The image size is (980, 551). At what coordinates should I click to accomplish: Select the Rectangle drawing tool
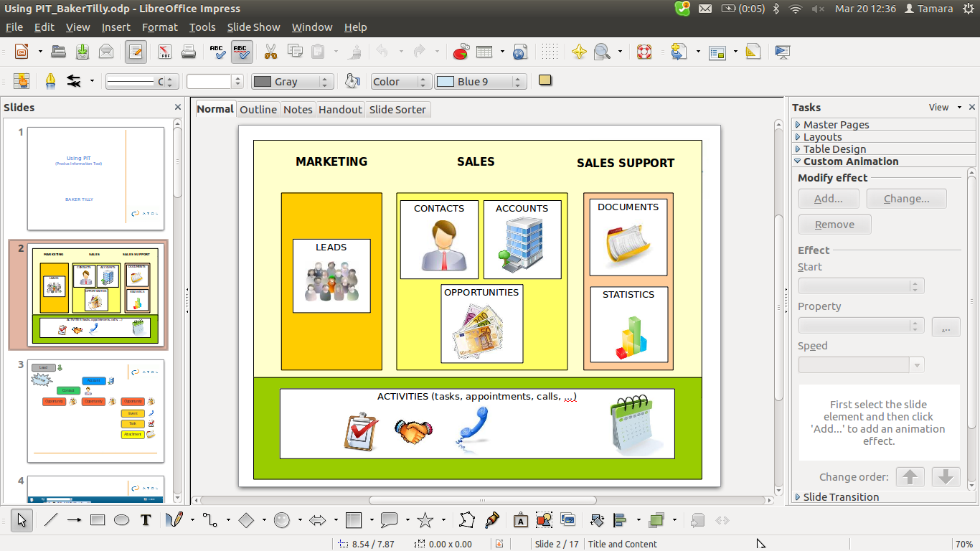(98, 520)
